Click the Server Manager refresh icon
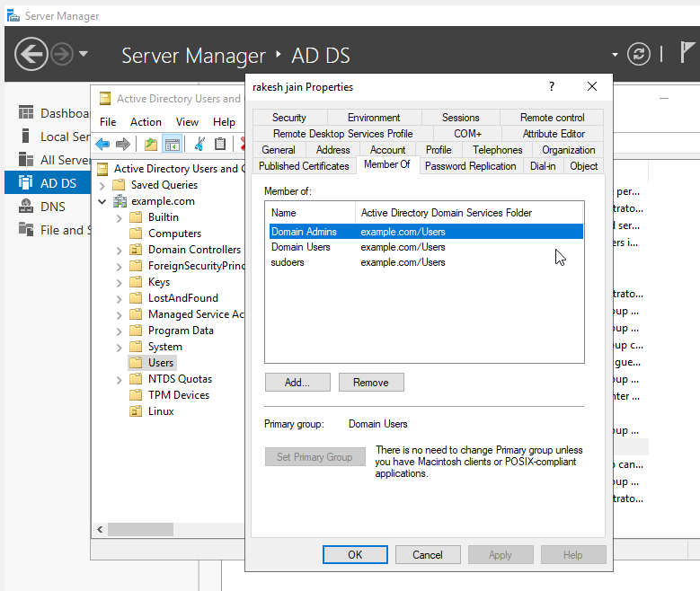 click(x=638, y=55)
